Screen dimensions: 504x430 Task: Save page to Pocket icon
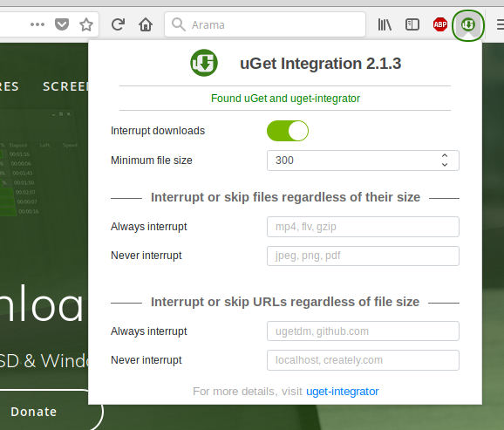tap(62, 24)
